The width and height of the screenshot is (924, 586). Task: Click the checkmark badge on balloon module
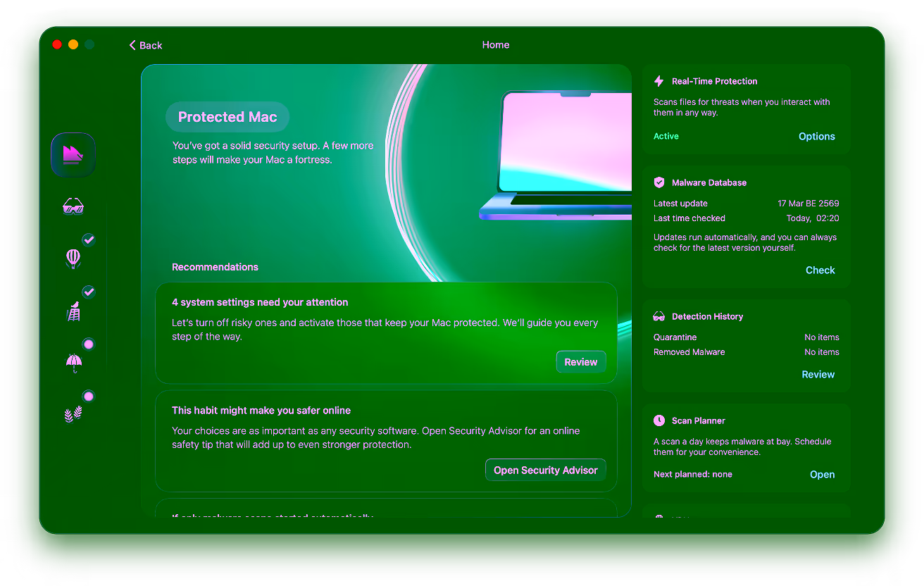pyautogui.click(x=89, y=239)
